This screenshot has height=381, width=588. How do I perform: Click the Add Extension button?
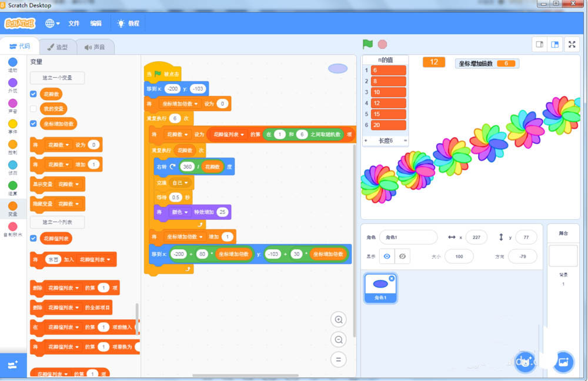click(13, 365)
